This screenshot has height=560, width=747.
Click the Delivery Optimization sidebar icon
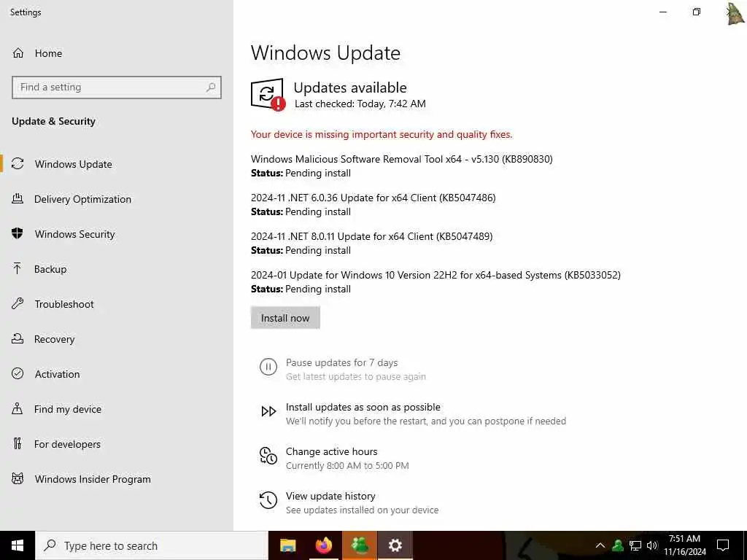(x=18, y=198)
